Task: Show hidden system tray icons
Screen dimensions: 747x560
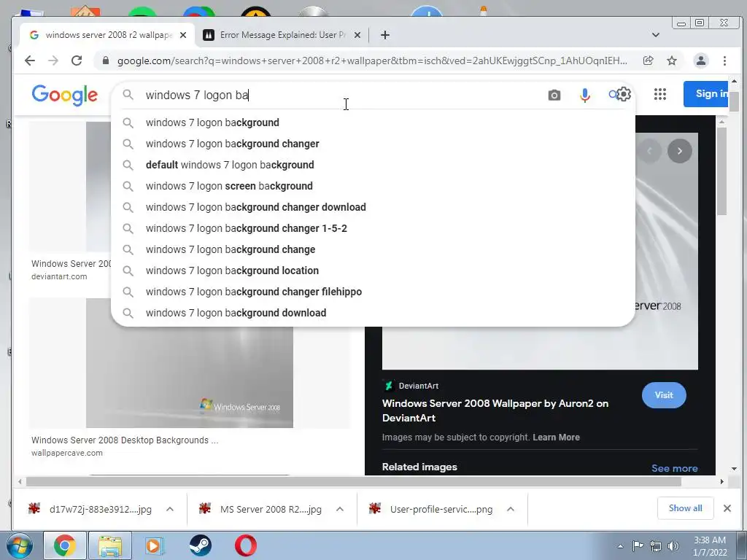Action: tap(620, 546)
